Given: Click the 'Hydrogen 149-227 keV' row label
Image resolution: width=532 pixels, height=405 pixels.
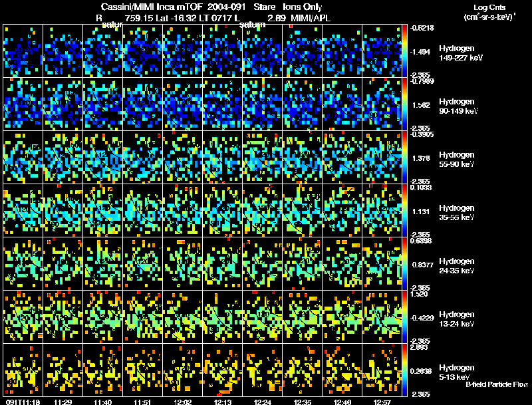Looking at the screenshot, I should (461, 53).
